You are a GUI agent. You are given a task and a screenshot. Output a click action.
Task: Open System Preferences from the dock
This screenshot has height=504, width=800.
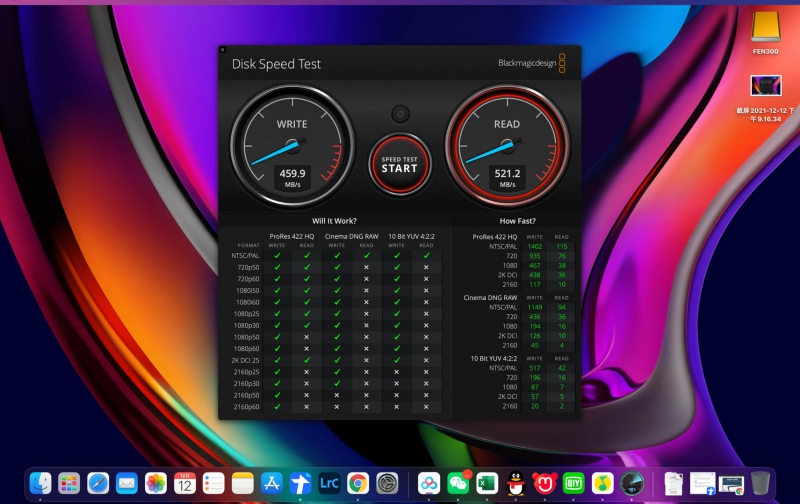click(387, 483)
